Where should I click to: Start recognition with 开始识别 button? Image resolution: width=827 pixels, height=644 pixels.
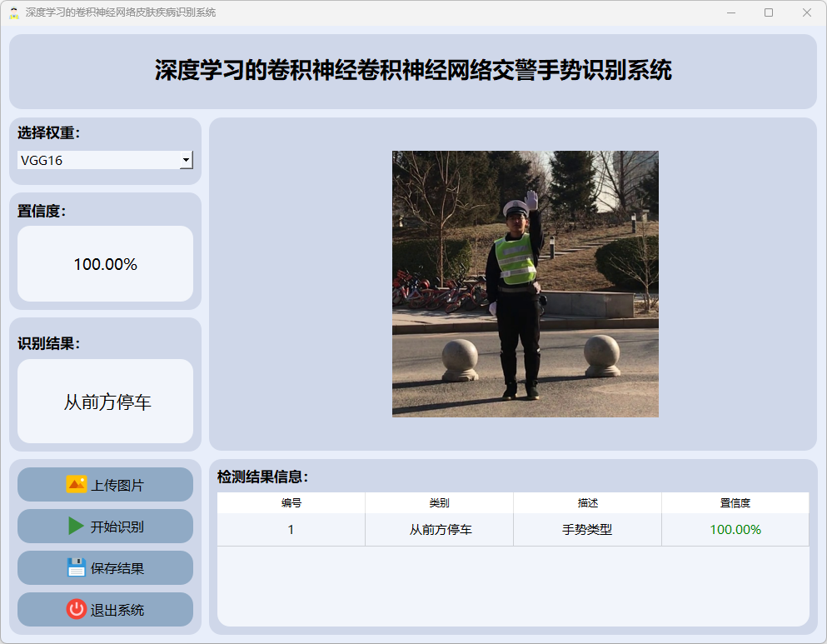105,526
